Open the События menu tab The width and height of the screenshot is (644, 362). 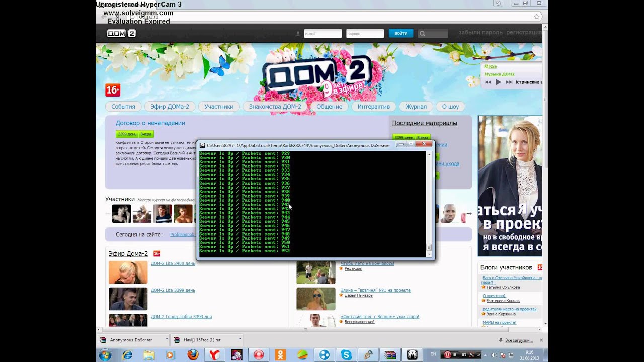point(123,107)
